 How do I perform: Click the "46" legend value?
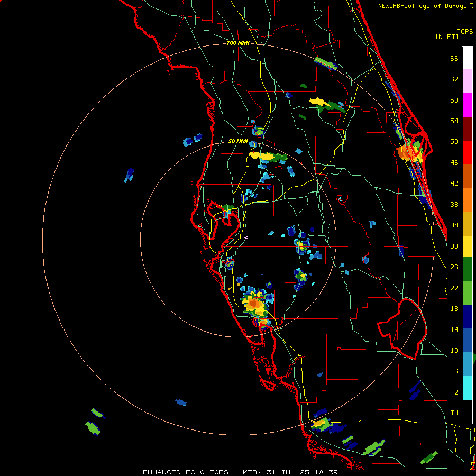click(454, 163)
